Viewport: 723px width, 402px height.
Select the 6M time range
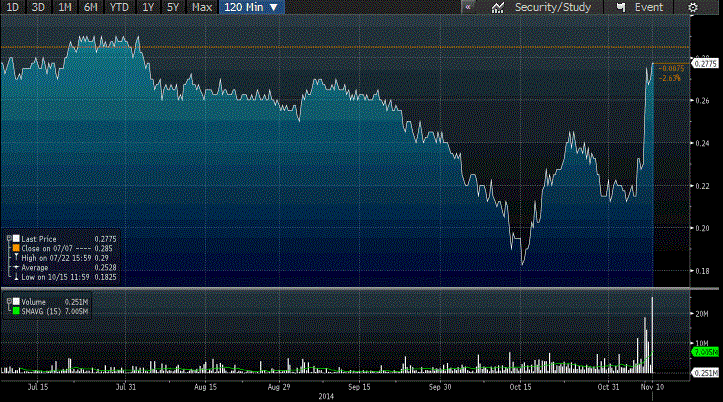click(90, 7)
